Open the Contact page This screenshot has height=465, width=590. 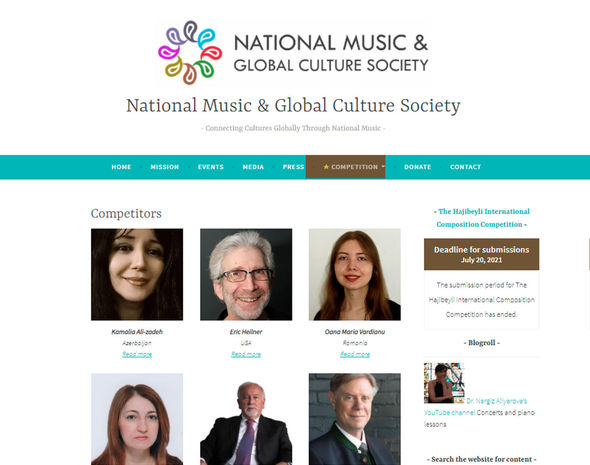click(x=465, y=167)
